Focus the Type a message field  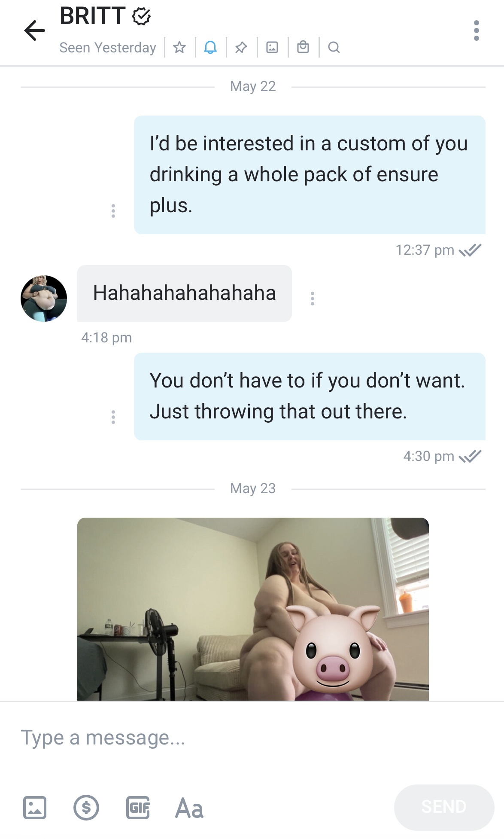pos(252,738)
